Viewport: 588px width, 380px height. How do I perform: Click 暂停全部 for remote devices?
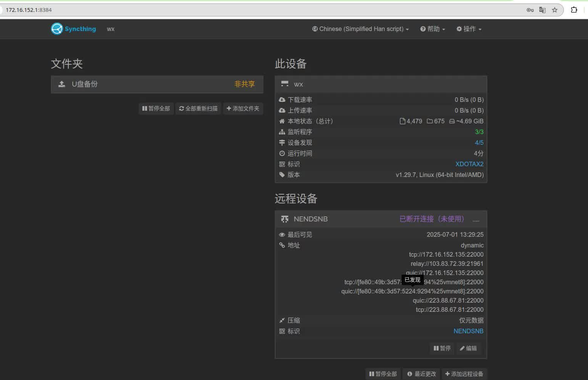tap(383, 374)
